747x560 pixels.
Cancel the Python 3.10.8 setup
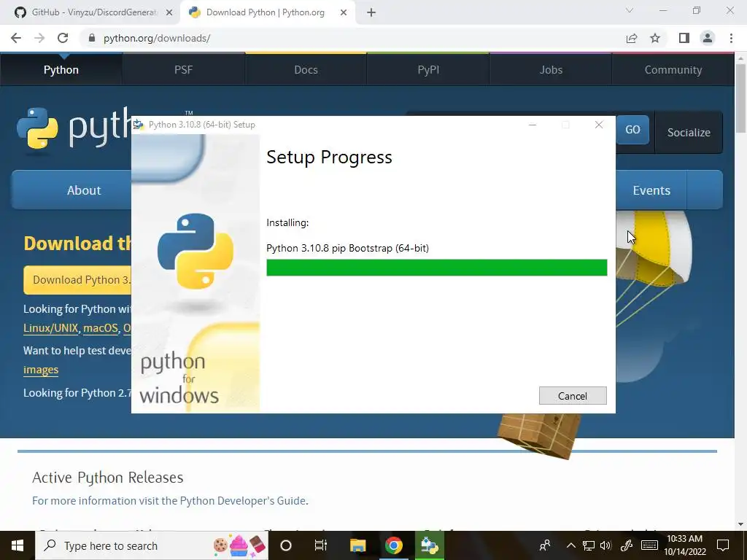(573, 396)
